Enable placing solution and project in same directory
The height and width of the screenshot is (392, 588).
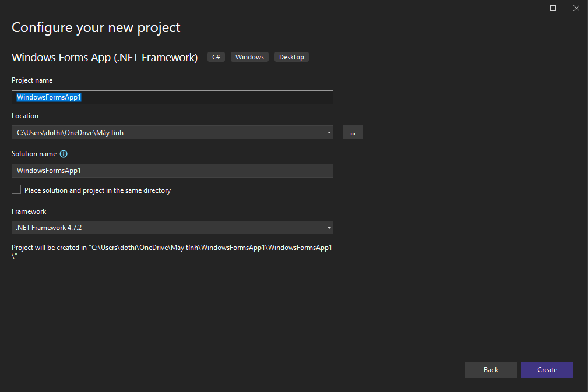(16, 190)
